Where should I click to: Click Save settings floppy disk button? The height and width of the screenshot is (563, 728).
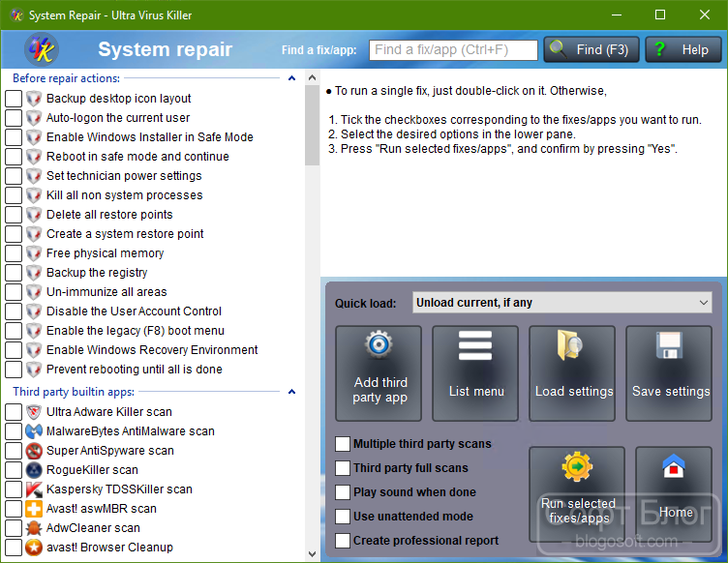click(669, 373)
